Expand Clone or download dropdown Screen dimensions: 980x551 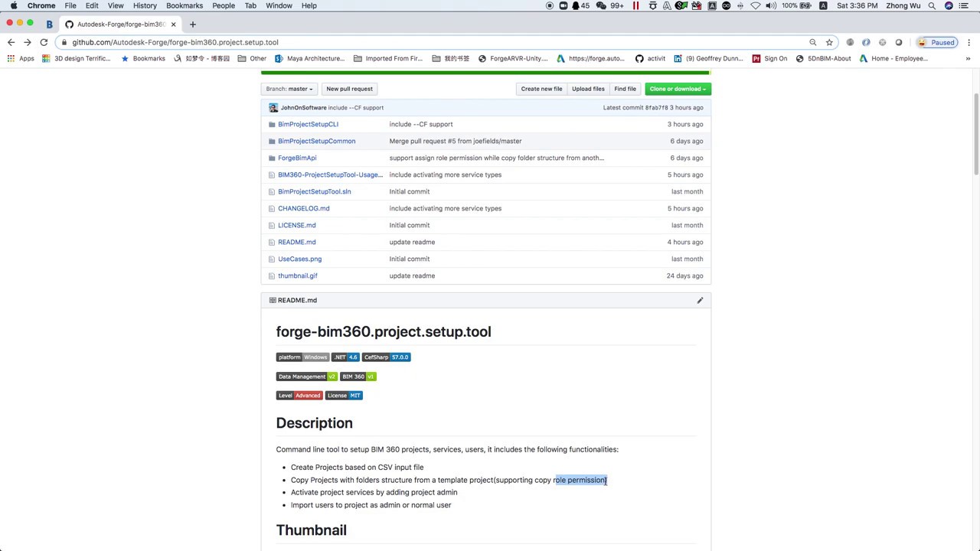[678, 89]
